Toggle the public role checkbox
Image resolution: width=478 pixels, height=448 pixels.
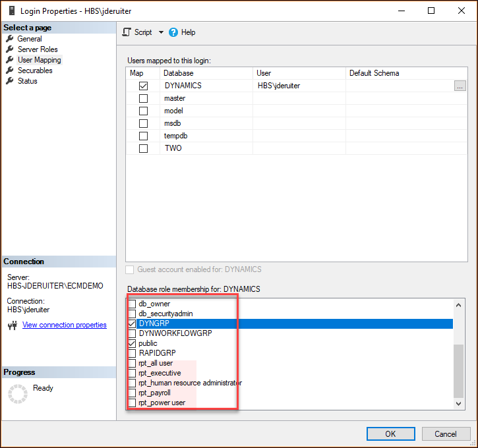132,343
